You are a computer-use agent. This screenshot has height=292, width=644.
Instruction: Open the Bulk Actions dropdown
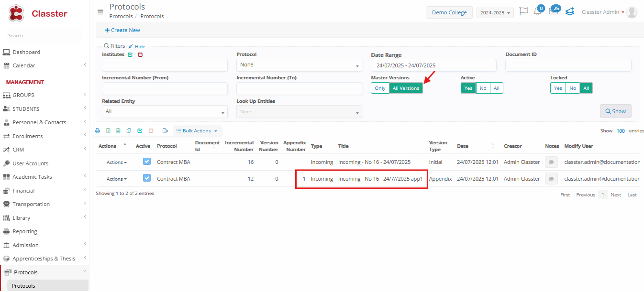pos(197,130)
